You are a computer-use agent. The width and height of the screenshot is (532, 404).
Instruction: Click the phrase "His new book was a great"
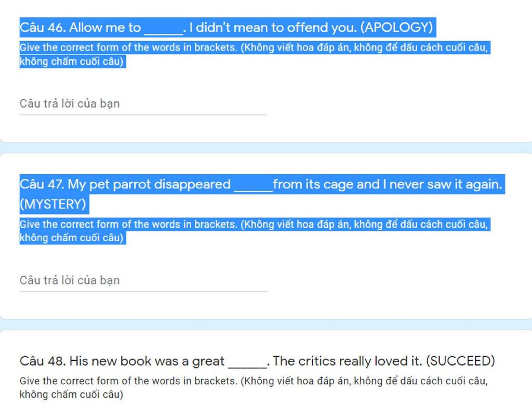[147, 361]
